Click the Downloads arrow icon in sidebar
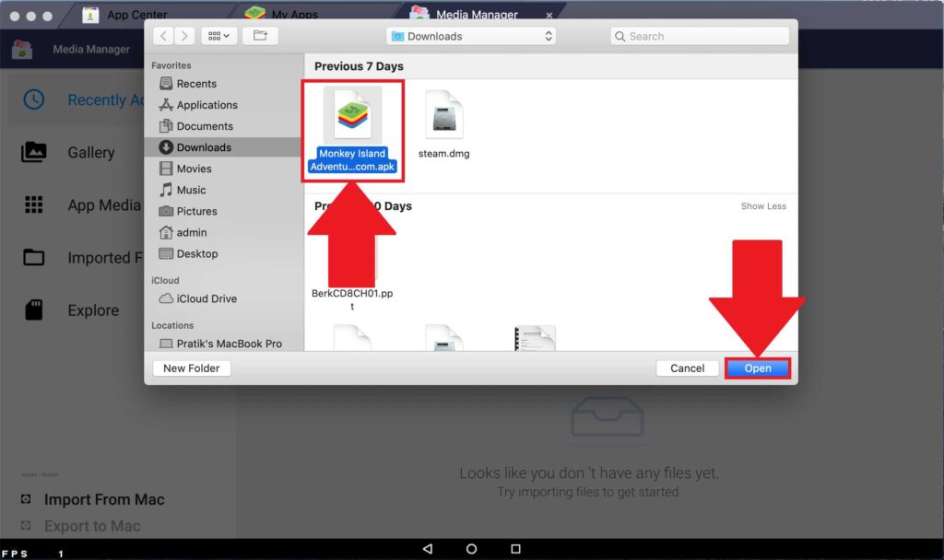 click(x=166, y=147)
